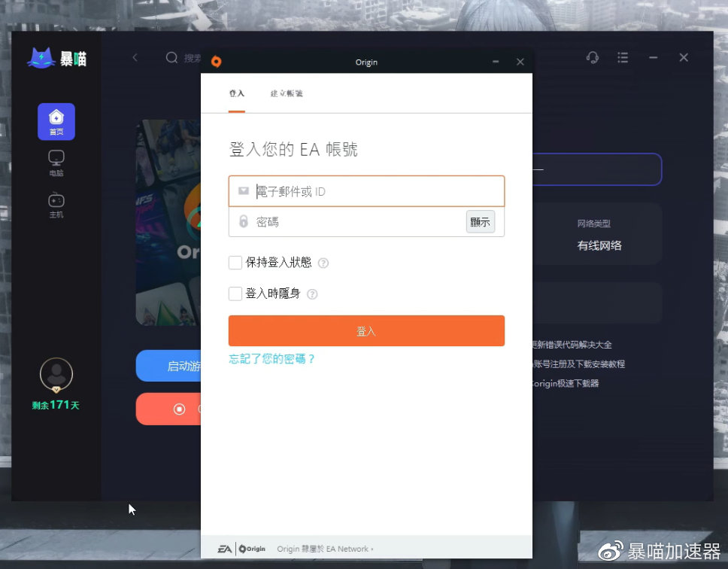728x569 pixels.
Task: Click the search magnifier icon in 暴喵
Action: point(171,58)
